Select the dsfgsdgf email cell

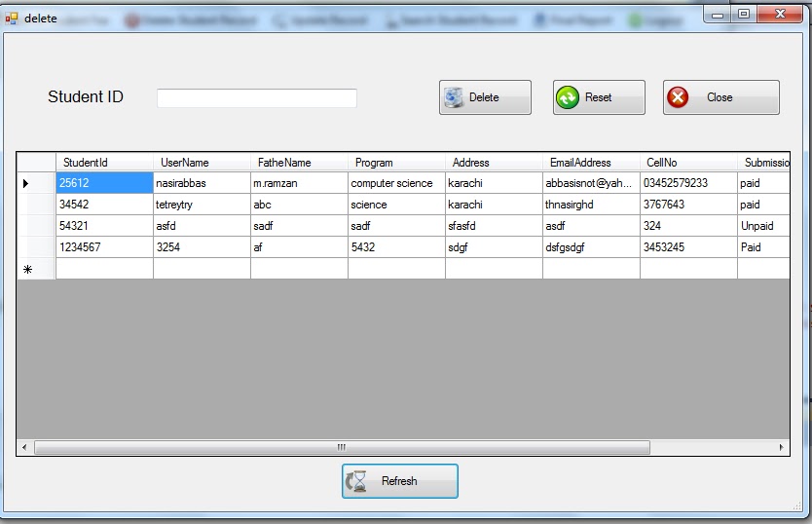point(591,246)
